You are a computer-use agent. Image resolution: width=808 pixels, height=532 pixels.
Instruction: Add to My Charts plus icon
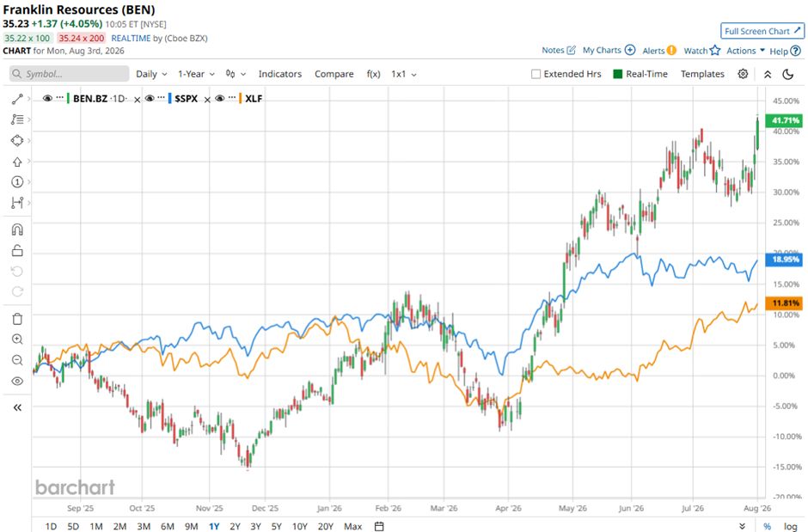tap(630, 50)
